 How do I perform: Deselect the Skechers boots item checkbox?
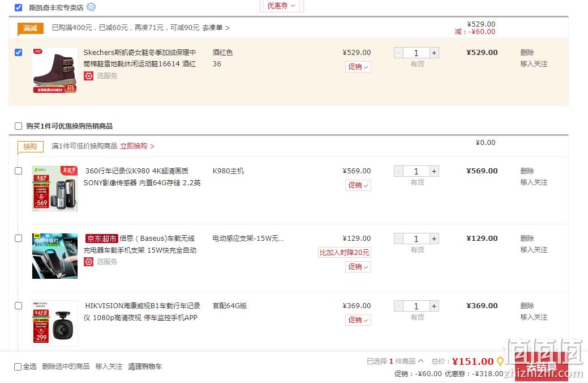point(18,52)
